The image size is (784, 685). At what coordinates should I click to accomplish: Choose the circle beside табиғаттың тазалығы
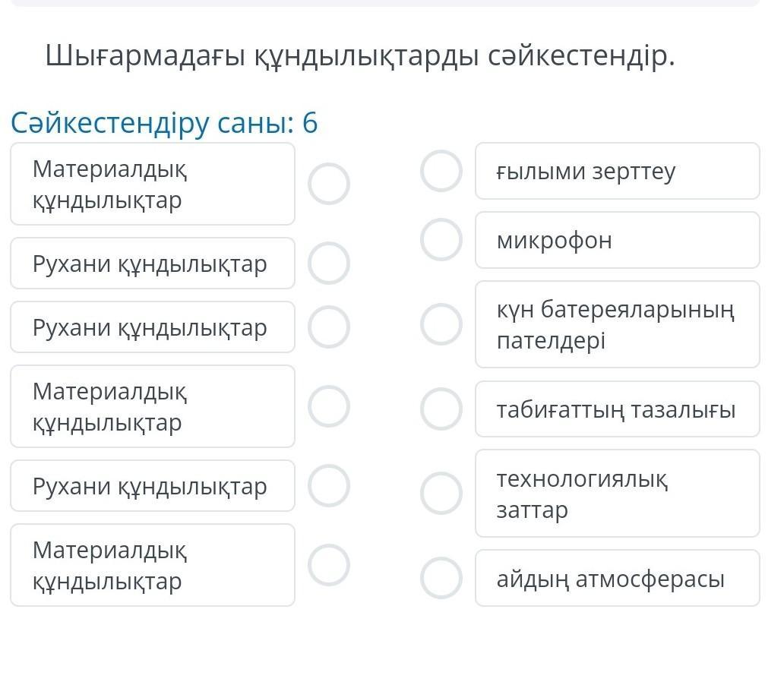click(441, 409)
